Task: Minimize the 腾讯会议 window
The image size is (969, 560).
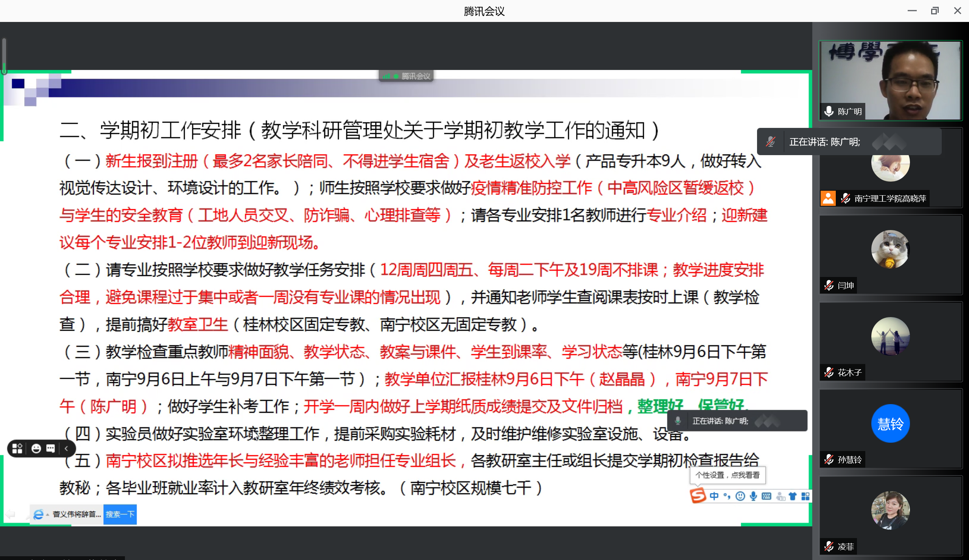Action: pos(912,11)
